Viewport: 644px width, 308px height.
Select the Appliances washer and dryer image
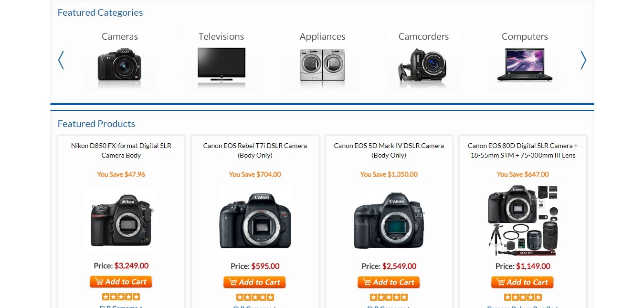322,65
